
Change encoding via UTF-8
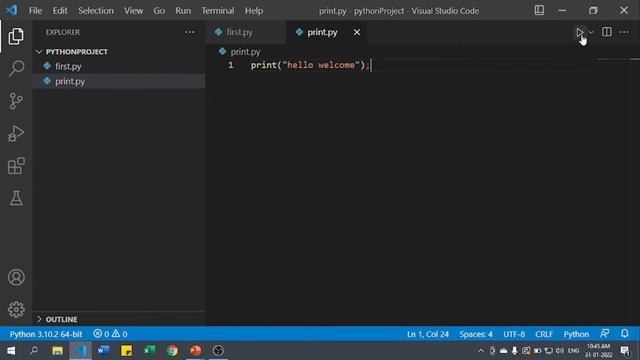(514, 334)
